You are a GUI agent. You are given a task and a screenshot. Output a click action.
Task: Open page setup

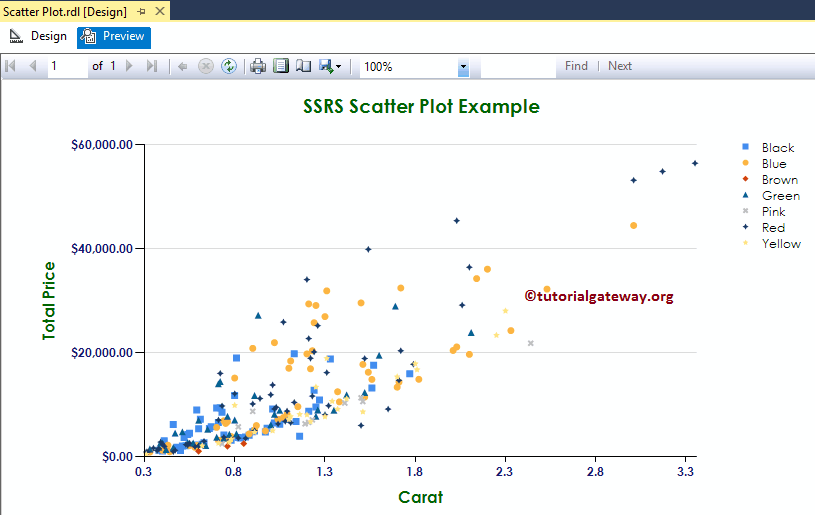pos(304,66)
